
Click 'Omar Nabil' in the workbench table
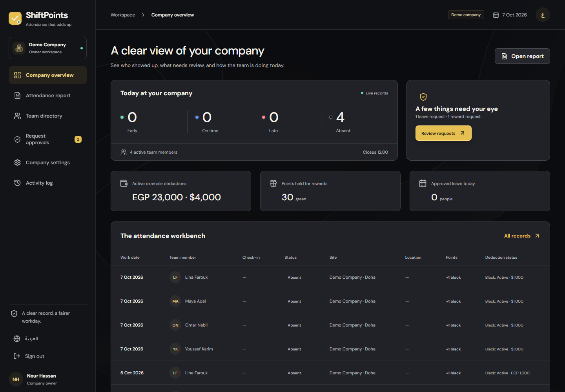coord(196,325)
